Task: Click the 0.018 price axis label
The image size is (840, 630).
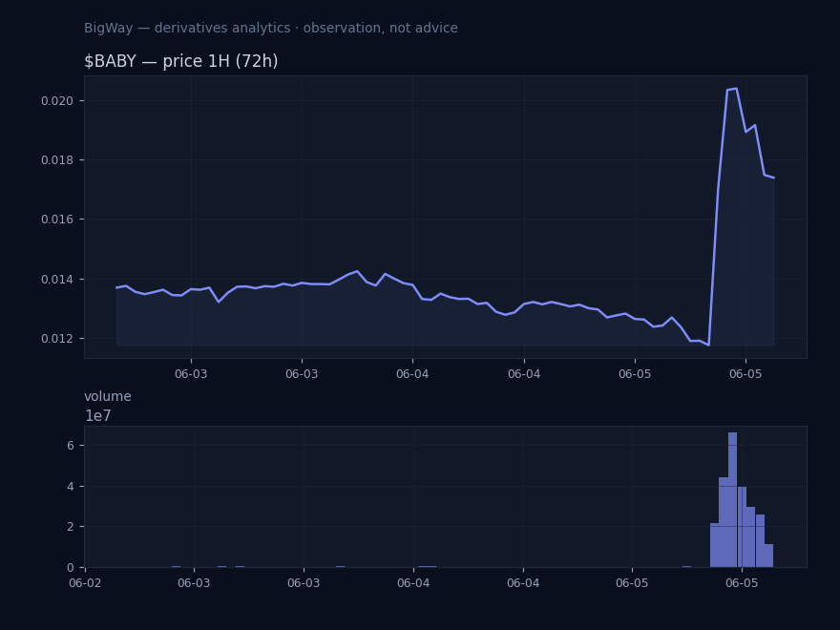Action: pyautogui.click(x=56, y=160)
